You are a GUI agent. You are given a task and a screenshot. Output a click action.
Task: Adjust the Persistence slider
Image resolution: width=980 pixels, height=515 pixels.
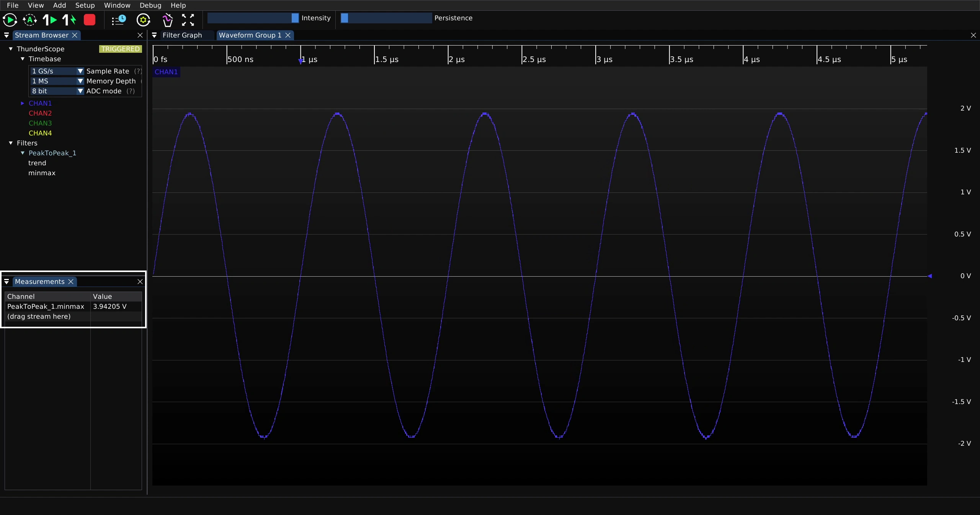(386, 18)
